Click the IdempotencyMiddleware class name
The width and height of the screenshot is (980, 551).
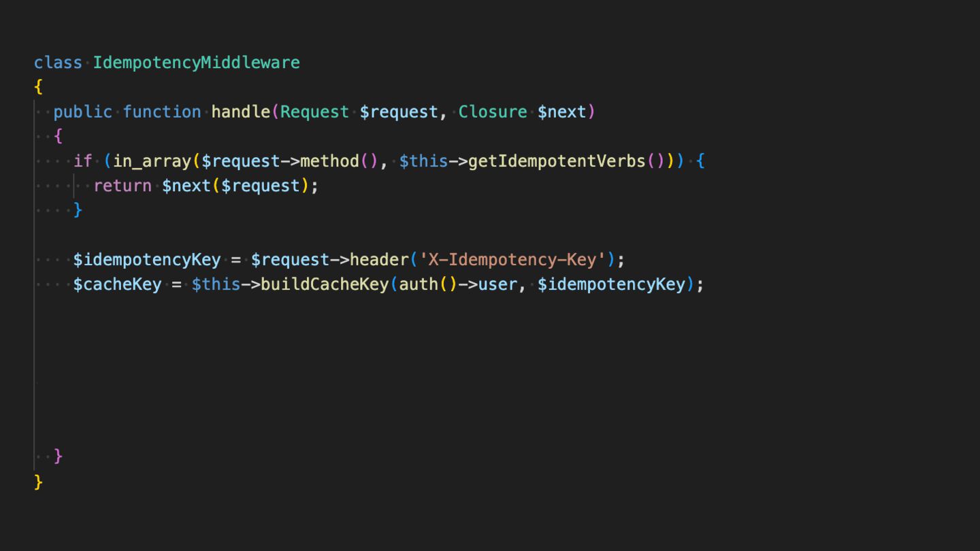[196, 63]
